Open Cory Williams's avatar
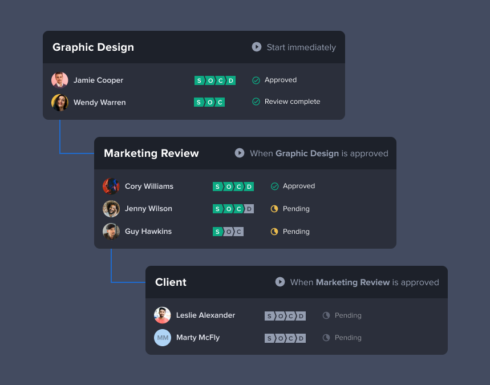 pos(111,186)
